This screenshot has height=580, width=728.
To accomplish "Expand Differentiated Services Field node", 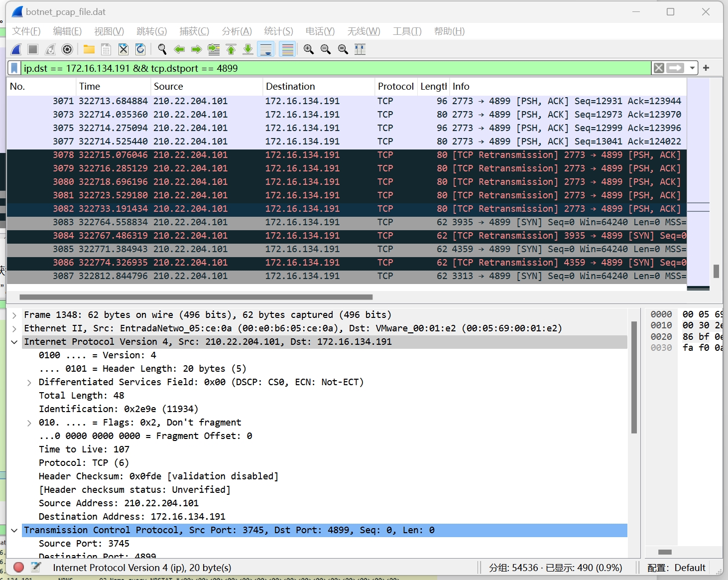I will point(29,383).
